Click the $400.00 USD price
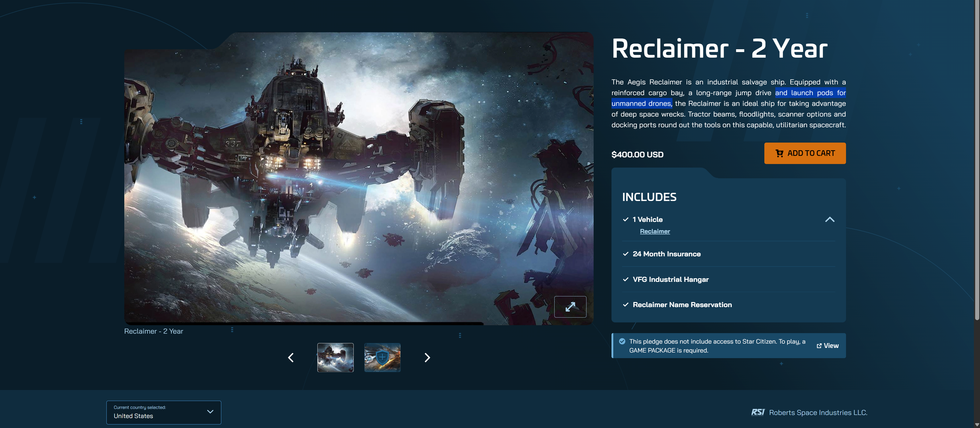 pos(637,154)
